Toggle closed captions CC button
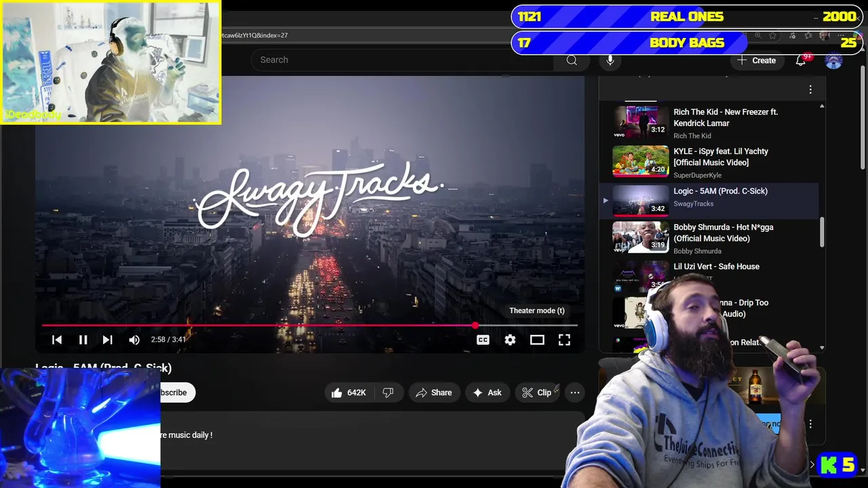The image size is (868, 488). tap(483, 340)
